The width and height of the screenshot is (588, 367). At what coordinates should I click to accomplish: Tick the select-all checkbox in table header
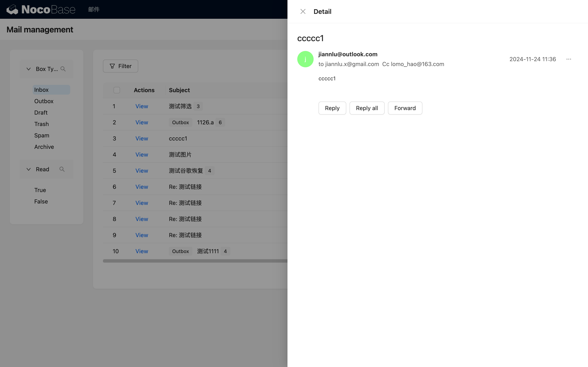coord(117,90)
